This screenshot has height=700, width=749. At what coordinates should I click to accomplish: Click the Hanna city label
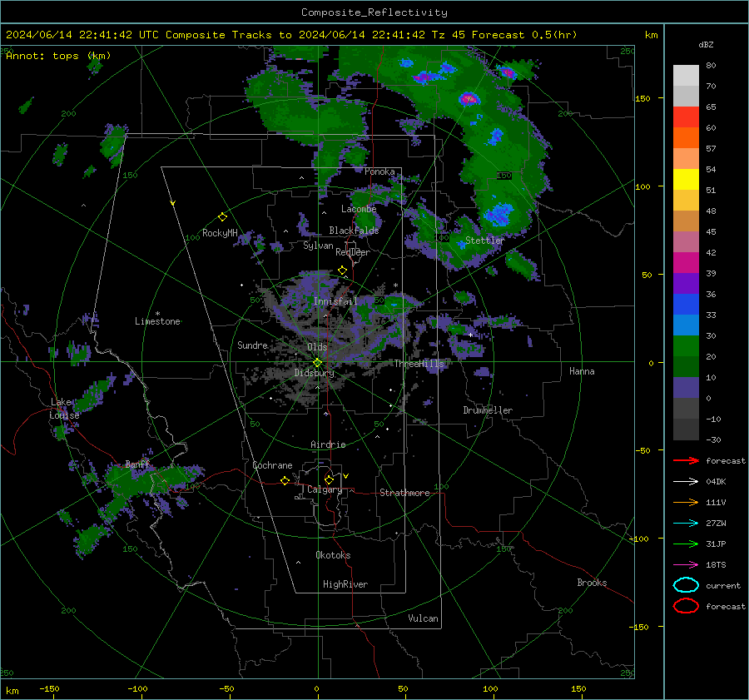582,371
